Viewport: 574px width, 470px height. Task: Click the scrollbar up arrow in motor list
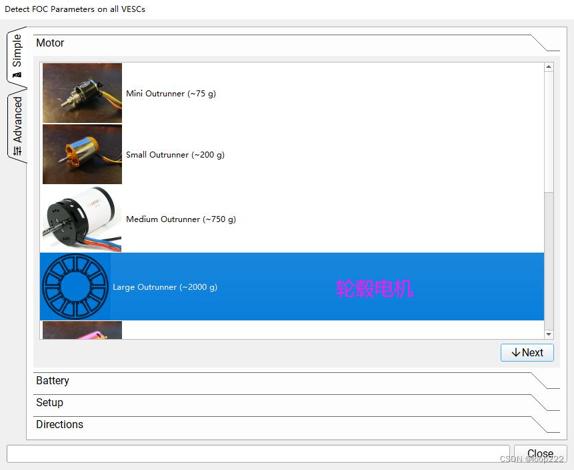[548, 67]
